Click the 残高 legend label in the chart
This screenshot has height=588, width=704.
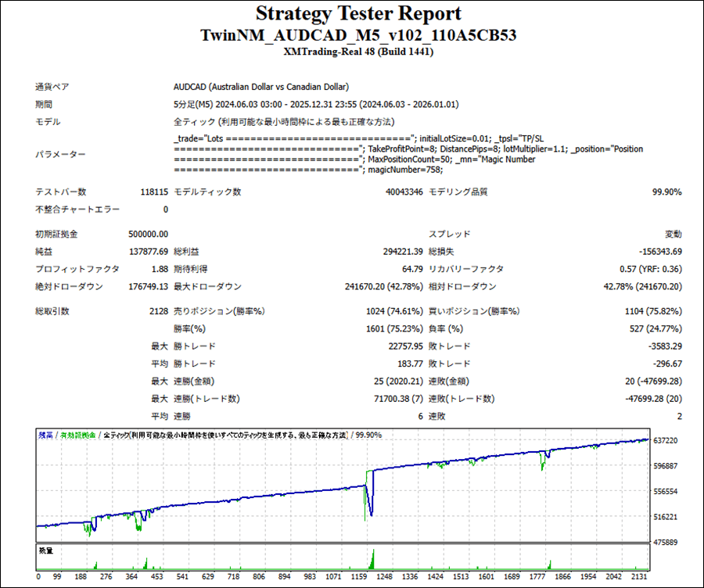pyautogui.click(x=45, y=435)
